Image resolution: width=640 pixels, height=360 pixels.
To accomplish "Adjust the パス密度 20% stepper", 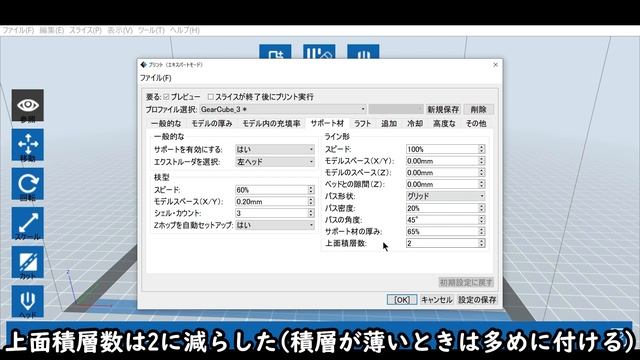I will point(482,208).
